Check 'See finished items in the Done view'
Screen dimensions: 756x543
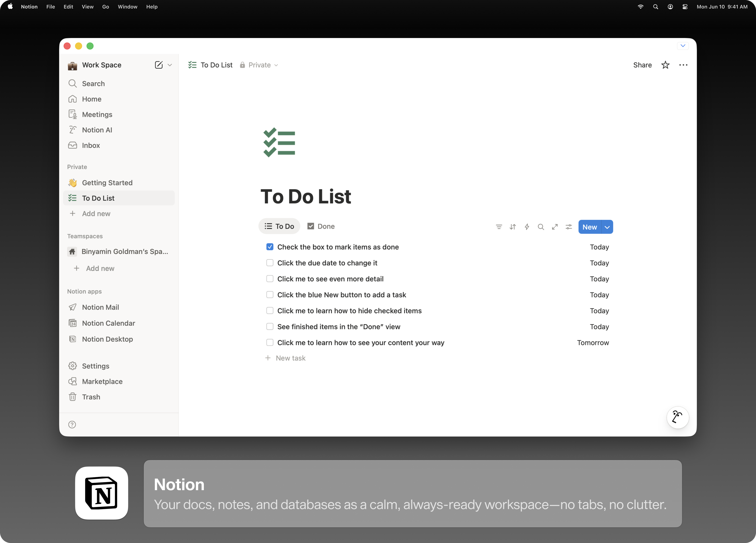[x=270, y=327]
